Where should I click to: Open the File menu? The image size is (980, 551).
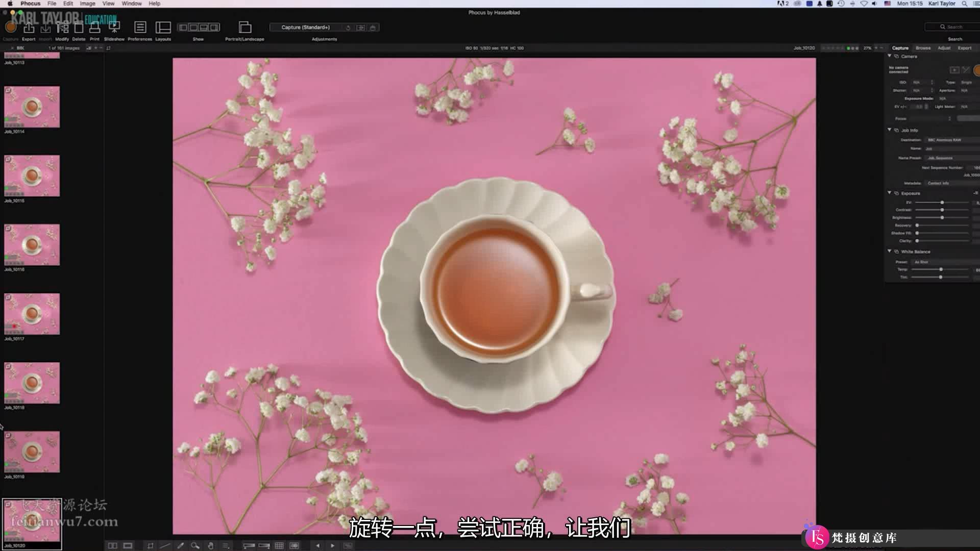click(x=52, y=4)
